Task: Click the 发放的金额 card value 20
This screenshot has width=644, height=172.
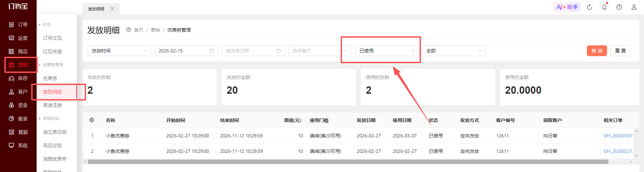Action: pos(232,90)
